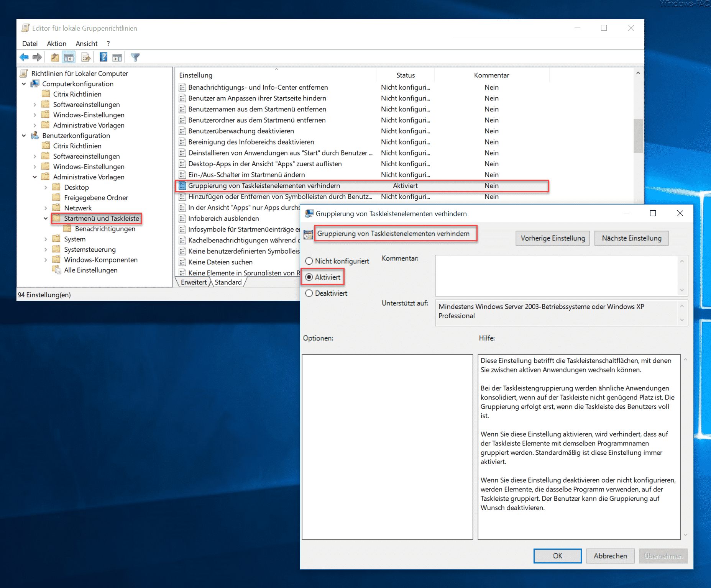Click the Abbrechen button
Viewport: 711px width, 588px height.
pos(610,555)
